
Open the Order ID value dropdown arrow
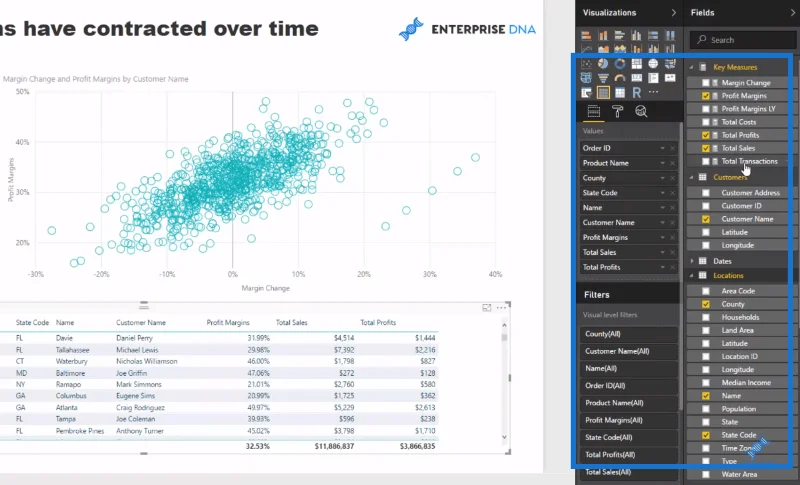pyautogui.click(x=662, y=148)
